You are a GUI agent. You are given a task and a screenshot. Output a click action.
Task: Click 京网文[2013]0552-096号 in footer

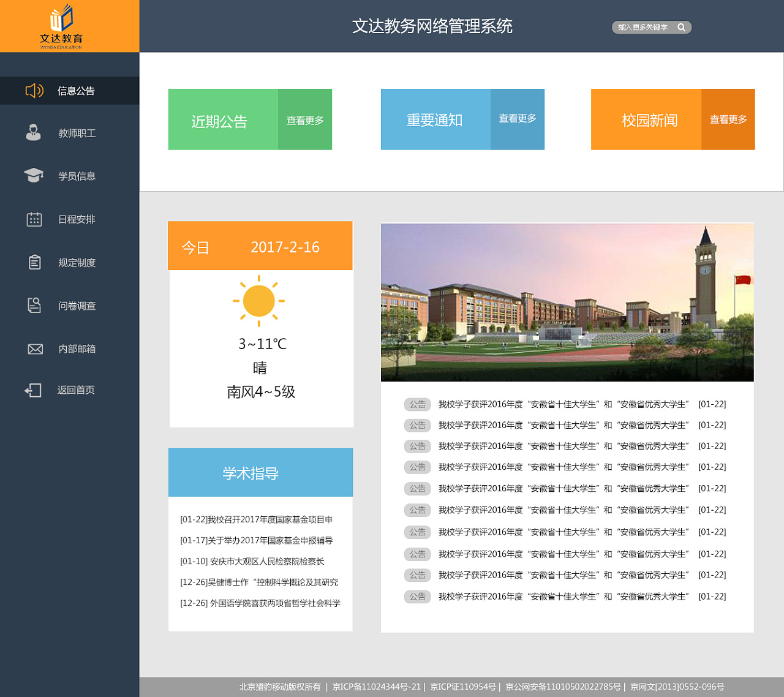click(677, 687)
